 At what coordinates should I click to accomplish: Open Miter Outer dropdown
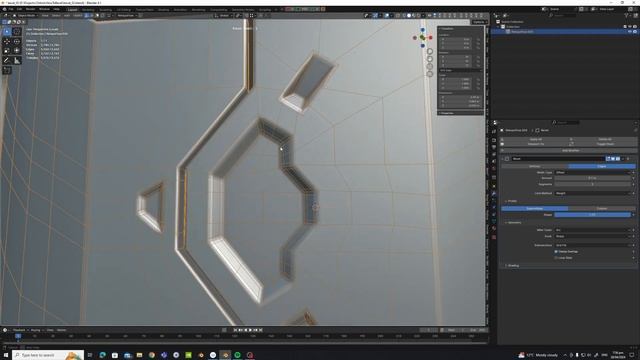click(x=593, y=230)
